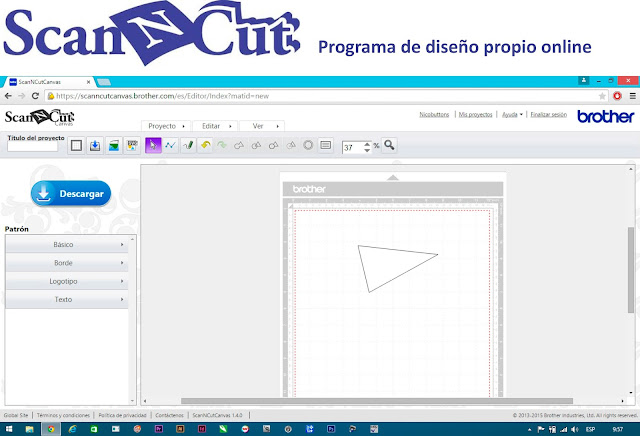The width and height of the screenshot is (640, 436).
Task: Select the path drawing zigzag tool
Action: [x=171, y=145]
